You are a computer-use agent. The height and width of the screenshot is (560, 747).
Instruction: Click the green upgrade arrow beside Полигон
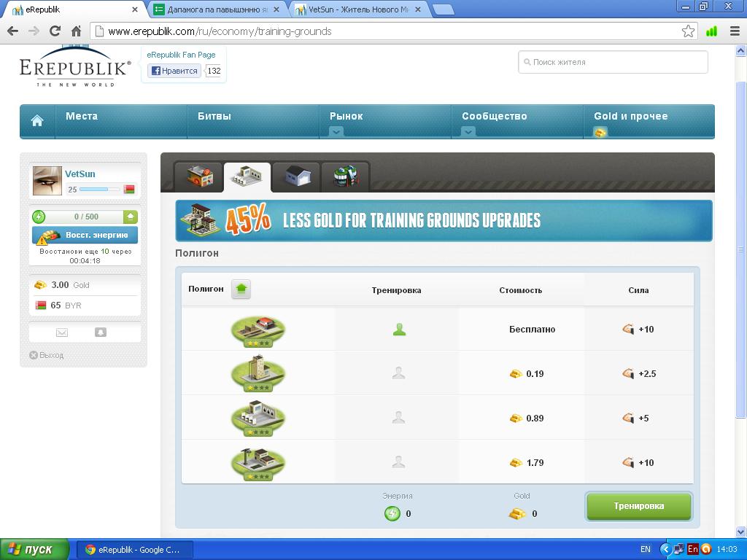(241, 289)
